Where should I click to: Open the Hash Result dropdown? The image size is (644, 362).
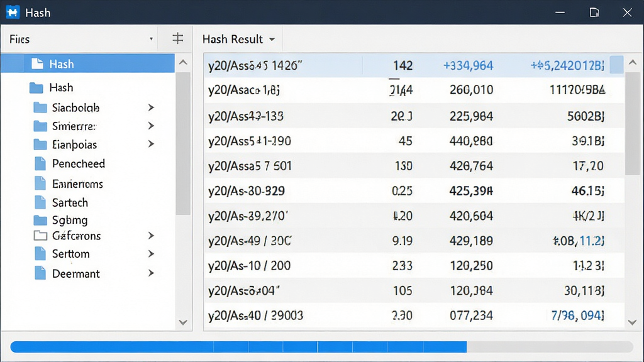click(272, 40)
